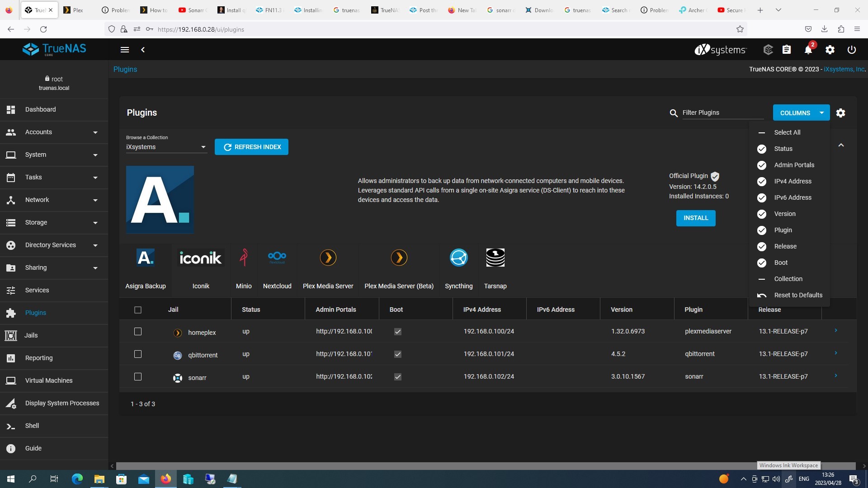Screen dimensions: 868x488
Task: Open Jails in the sidebar
Action: tap(31, 335)
